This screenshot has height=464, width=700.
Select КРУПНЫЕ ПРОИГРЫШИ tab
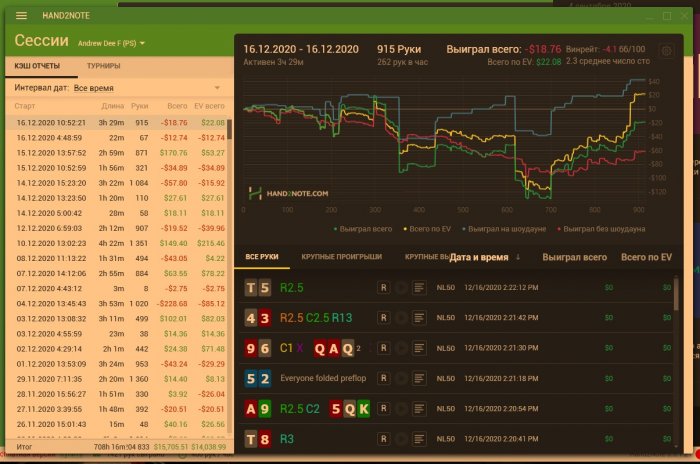click(x=342, y=257)
